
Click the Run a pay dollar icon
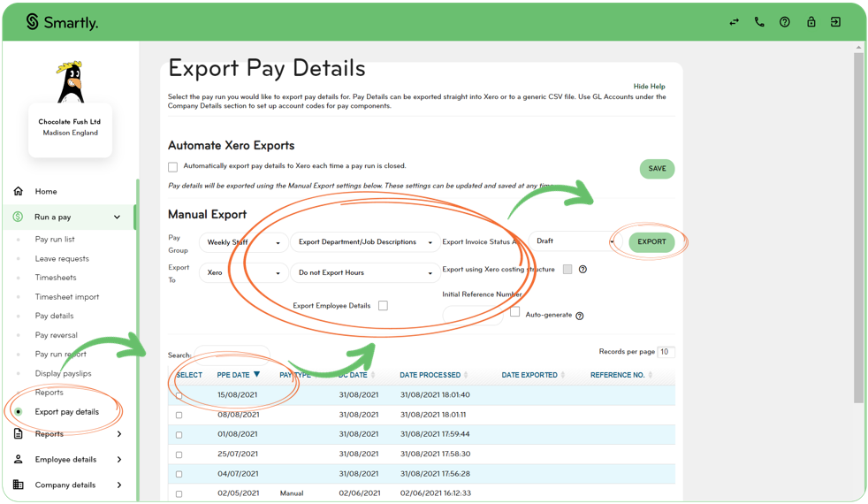(19, 217)
